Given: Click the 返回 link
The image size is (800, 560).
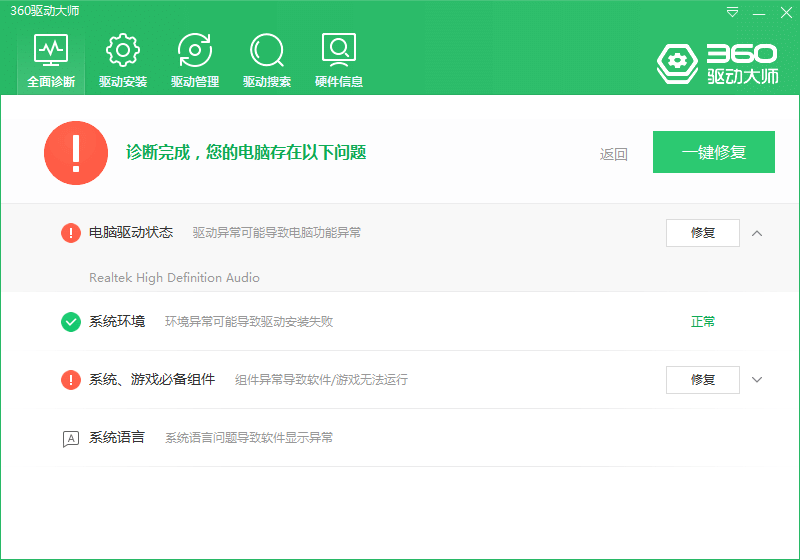Looking at the screenshot, I should (x=613, y=154).
